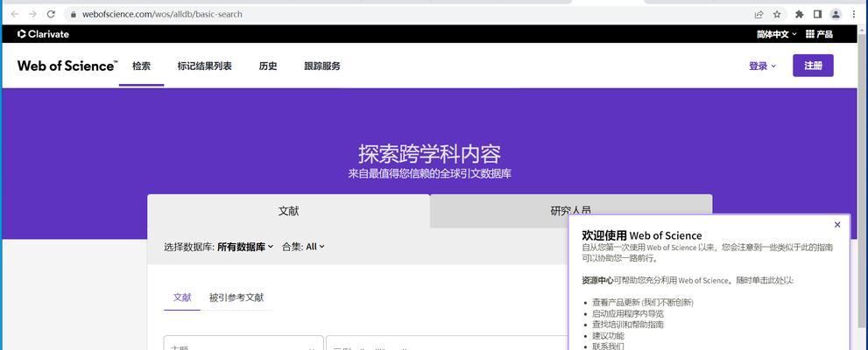
Task: Click the 建议功能 bullet text
Action: tap(608, 336)
